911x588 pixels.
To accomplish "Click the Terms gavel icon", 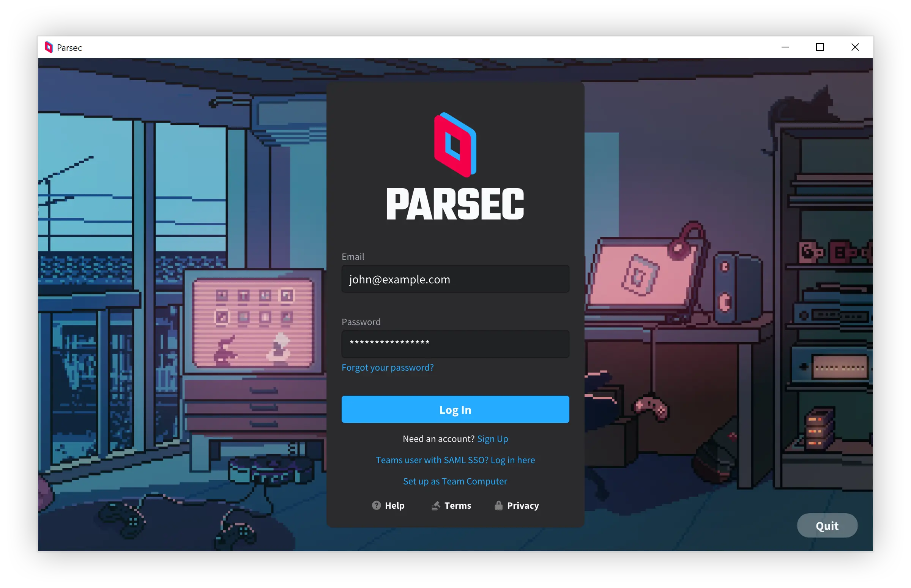I will [435, 505].
